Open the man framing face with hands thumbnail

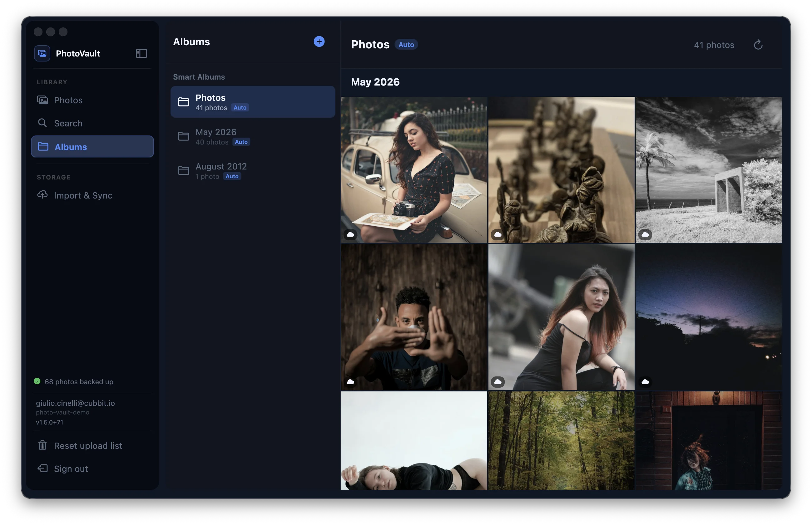[414, 317]
